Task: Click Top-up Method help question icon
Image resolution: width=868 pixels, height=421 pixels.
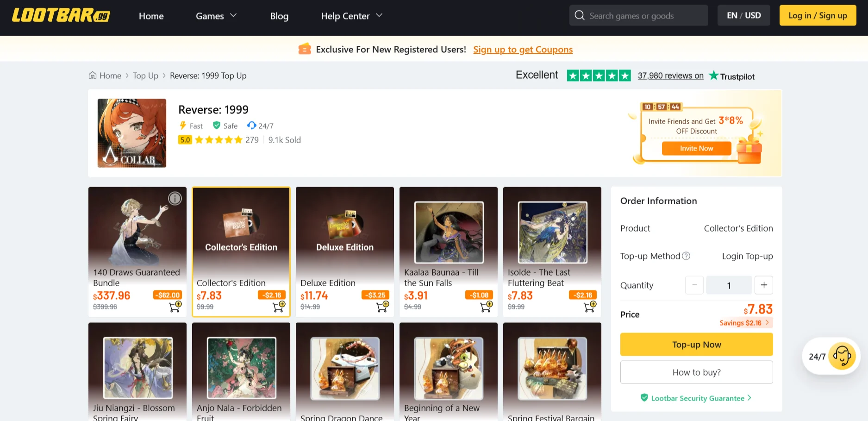Action: click(686, 256)
